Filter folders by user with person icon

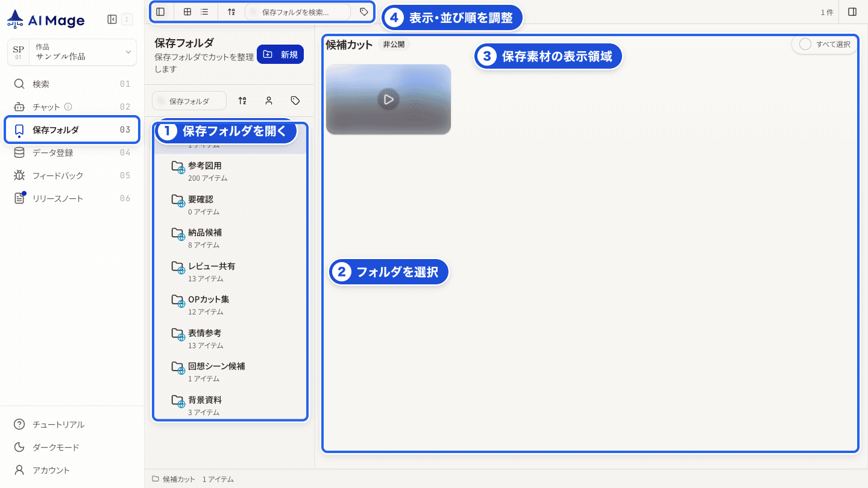[x=269, y=101]
